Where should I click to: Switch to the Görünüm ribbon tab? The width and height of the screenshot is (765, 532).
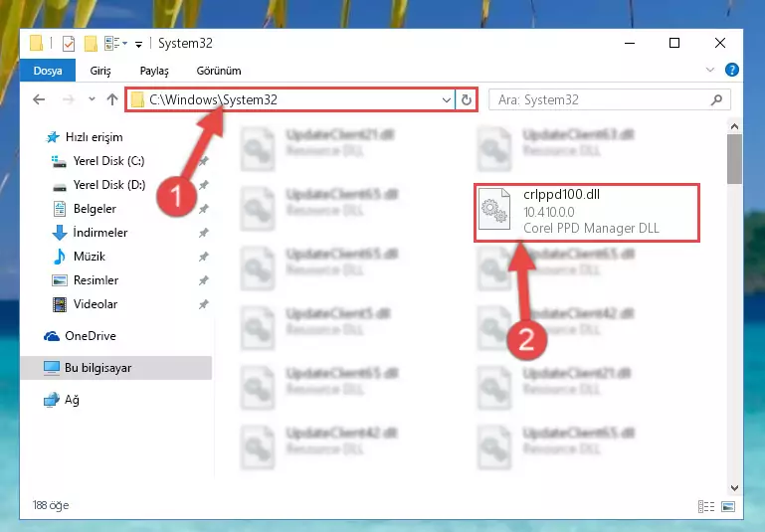[x=219, y=71]
